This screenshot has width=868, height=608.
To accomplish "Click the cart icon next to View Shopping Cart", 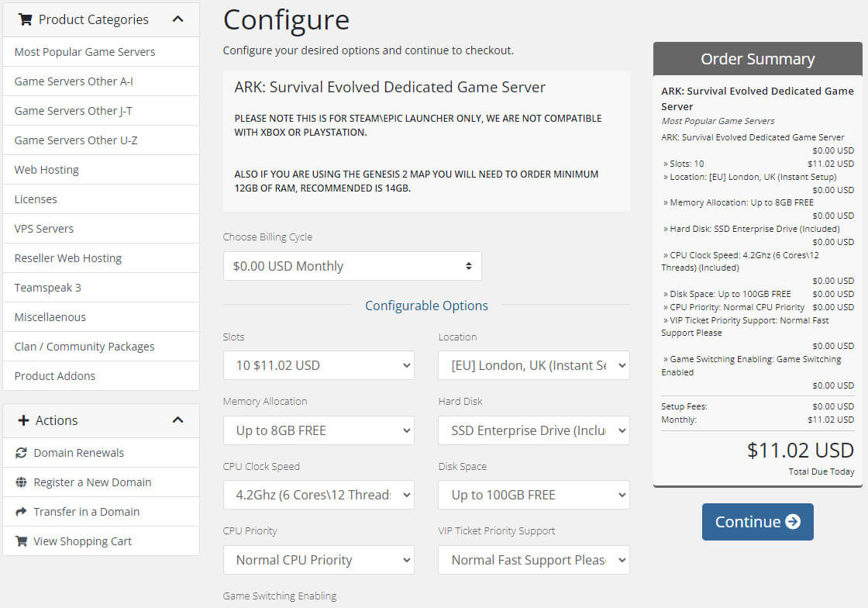I will coord(21,541).
